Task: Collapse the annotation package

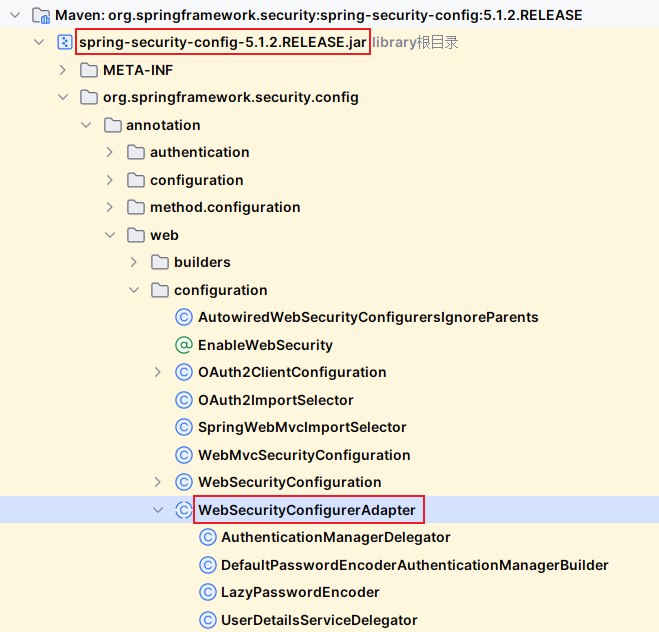Action: (86, 125)
